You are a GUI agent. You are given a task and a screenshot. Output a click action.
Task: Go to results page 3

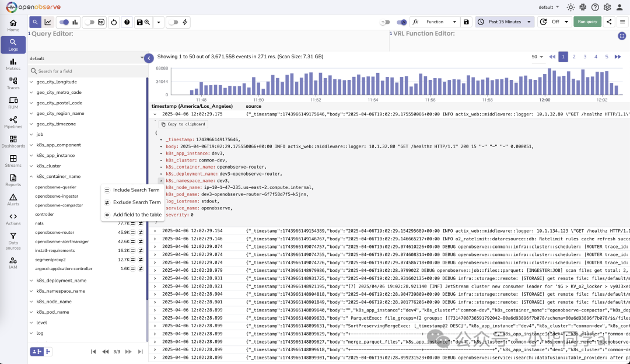[585, 57]
